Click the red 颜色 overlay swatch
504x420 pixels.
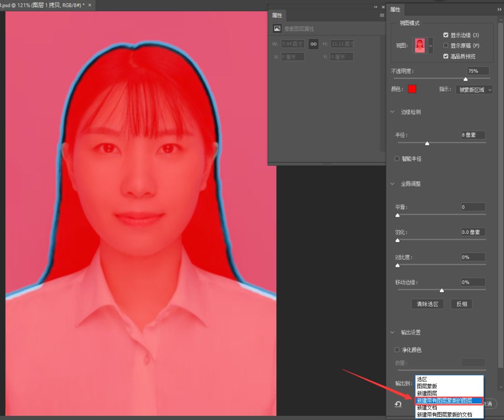pyautogui.click(x=412, y=89)
